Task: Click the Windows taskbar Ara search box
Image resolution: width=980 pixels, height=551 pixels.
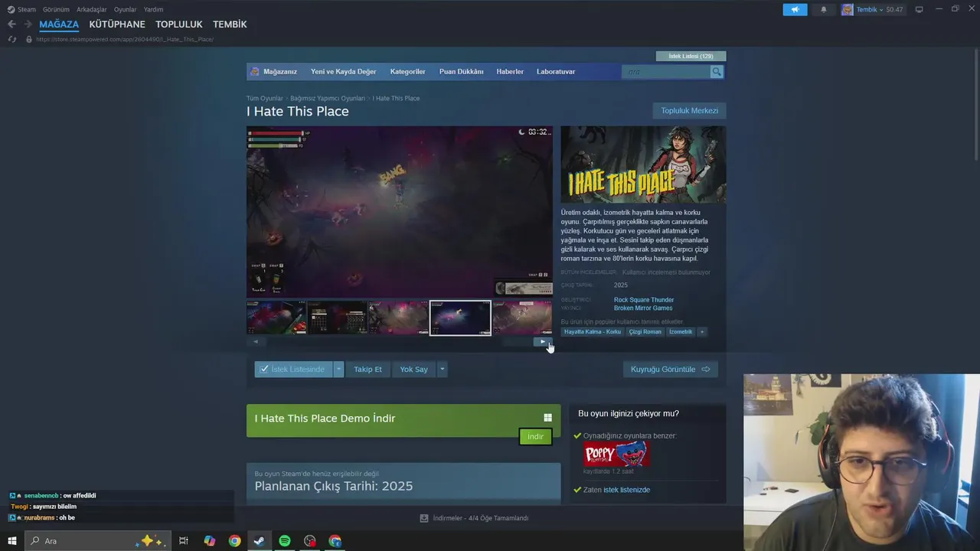Action: coord(98,541)
